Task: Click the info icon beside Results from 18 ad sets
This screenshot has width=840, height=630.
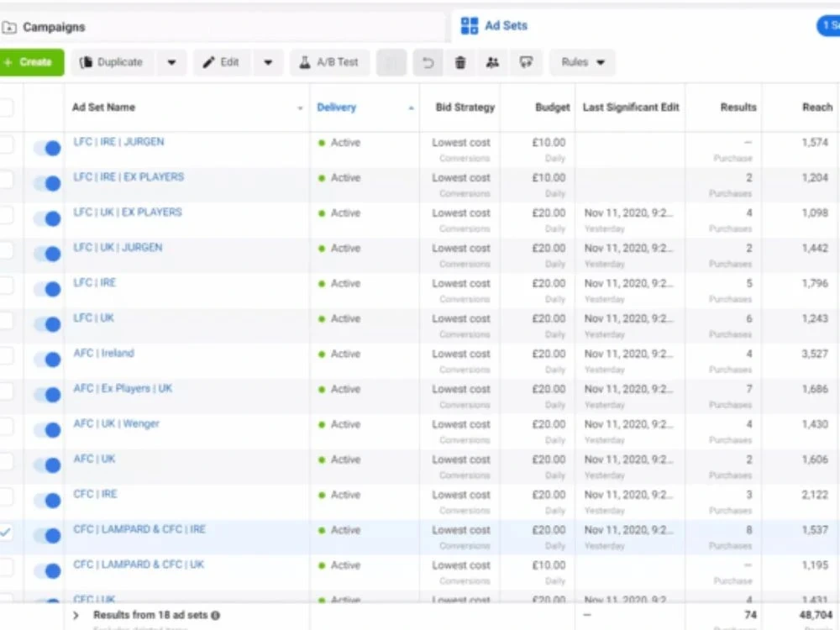Action: pyautogui.click(x=215, y=616)
